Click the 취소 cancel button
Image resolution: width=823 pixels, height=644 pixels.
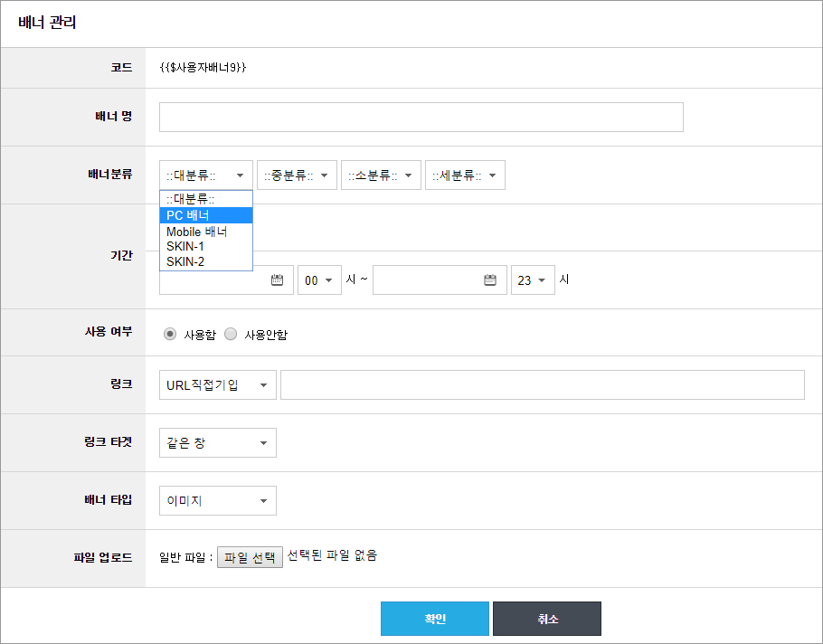(547, 619)
